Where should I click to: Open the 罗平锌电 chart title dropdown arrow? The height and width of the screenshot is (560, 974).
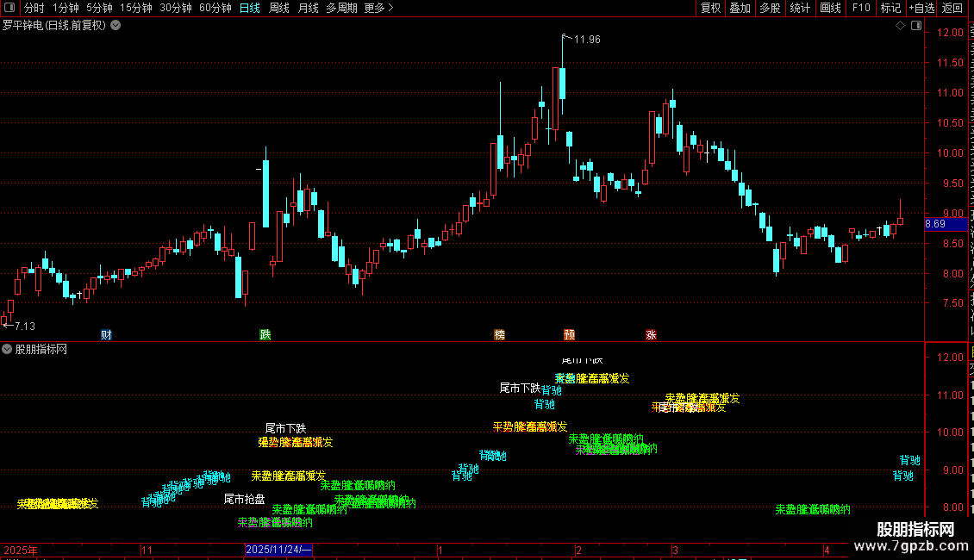(x=116, y=26)
